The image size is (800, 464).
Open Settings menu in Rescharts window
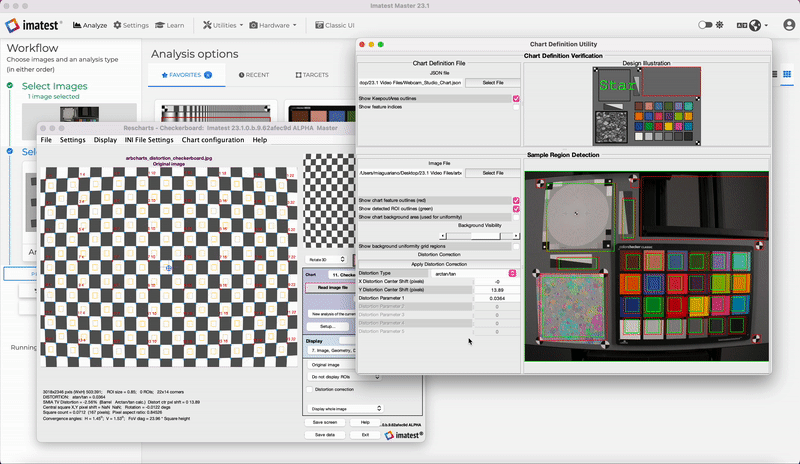tap(72, 140)
